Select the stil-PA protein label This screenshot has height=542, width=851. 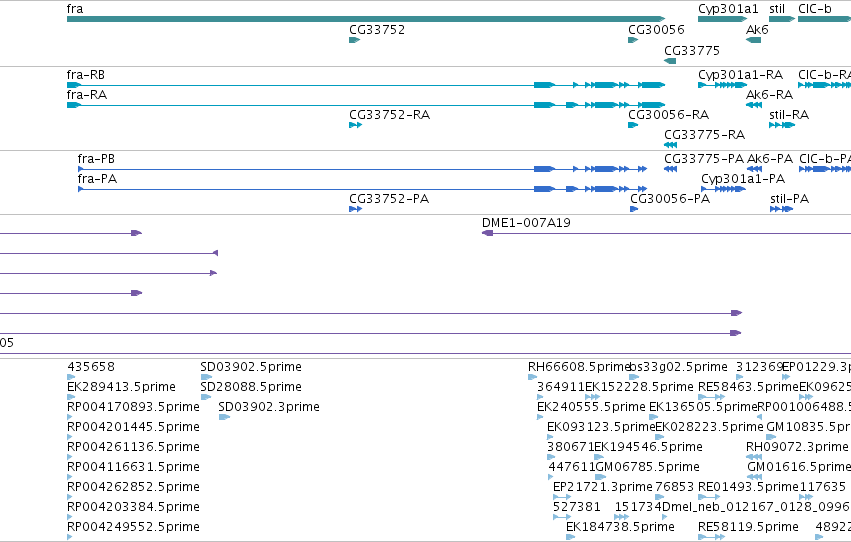(790, 199)
